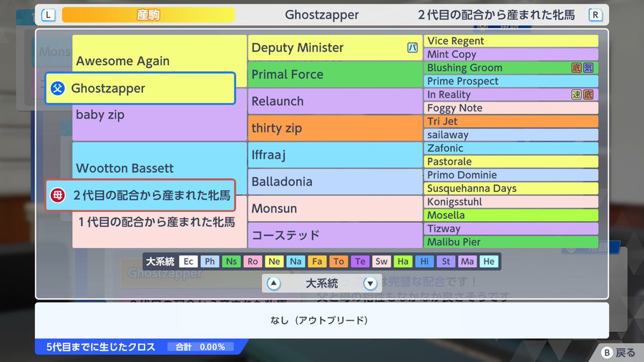Click the パ badge on Deputy Minister
This screenshot has width=644, height=362.
pyautogui.click(x=412, y=48)
